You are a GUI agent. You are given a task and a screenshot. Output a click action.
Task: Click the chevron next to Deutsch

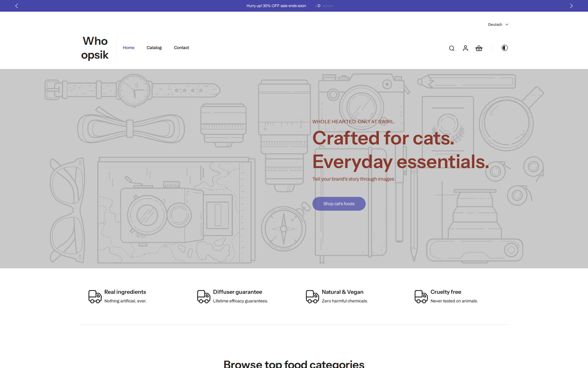click(507, 25)
